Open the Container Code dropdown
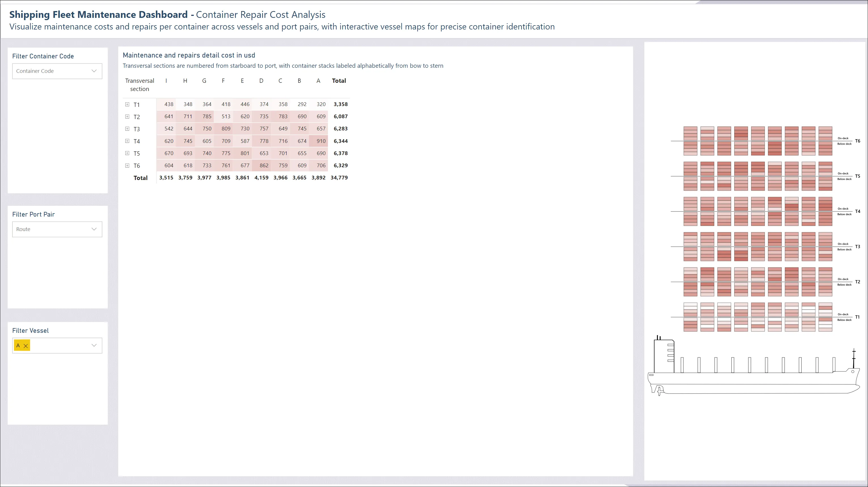Screen dimensions: 868x487 57,71
